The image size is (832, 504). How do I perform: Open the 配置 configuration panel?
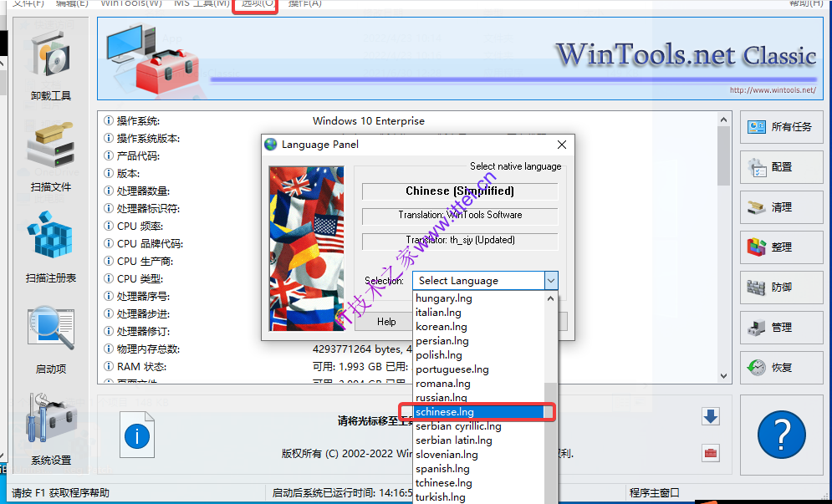782,167
